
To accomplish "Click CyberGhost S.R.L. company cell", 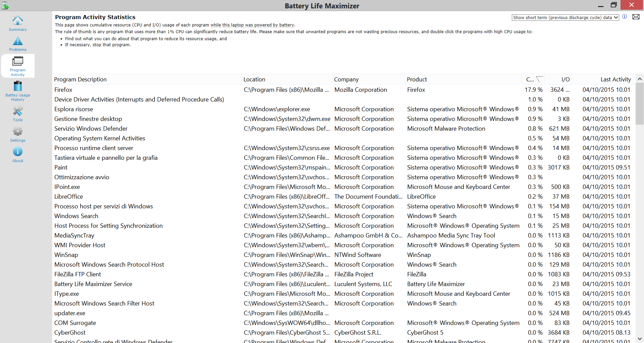I will click(x=358, y=333).
